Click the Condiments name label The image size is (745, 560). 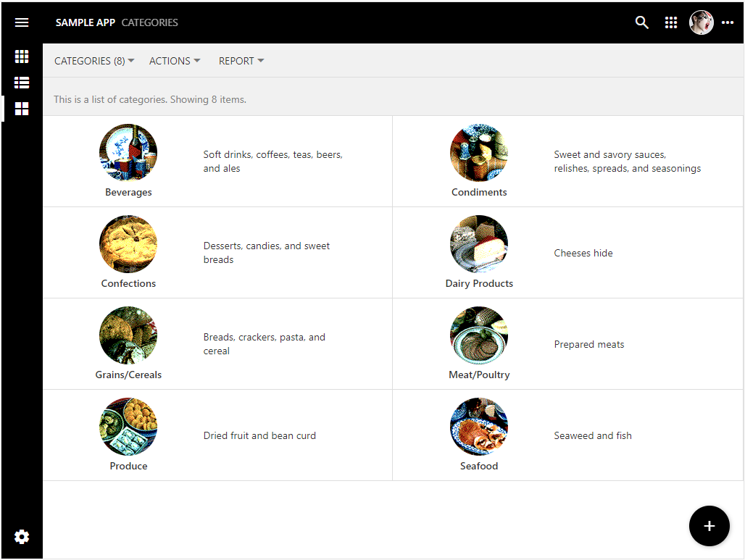pyautogui.click(x=479, y=193)
